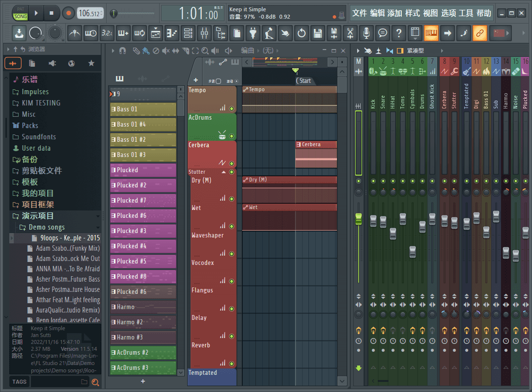Mute the Waveshaper playlist track
The height and width of the screenshot is (392, 532).
(232, 254)
